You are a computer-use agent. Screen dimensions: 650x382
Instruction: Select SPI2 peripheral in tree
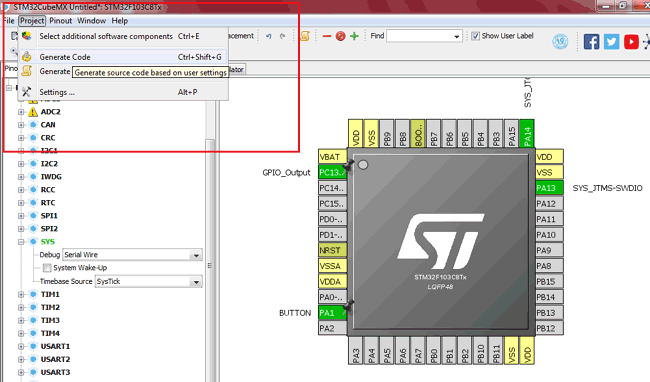point(49,229)
